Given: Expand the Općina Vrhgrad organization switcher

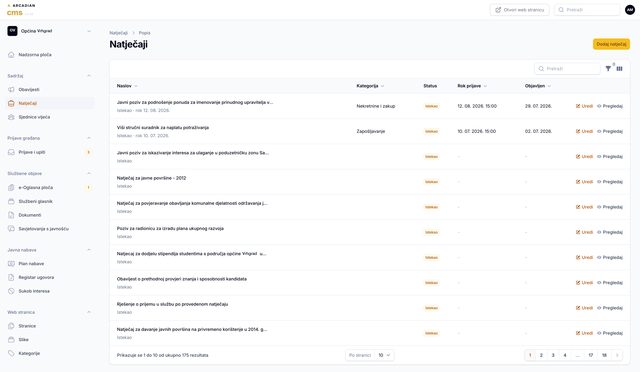Looking at the screenshot, I should pyautogui.click(x=50, y=31).
